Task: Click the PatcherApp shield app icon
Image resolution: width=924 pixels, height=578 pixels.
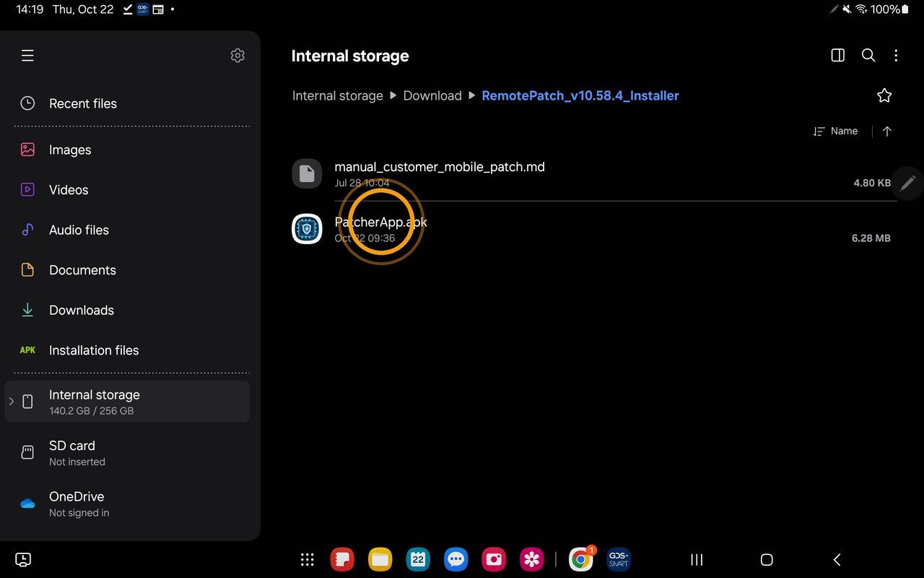Action: 307,229
